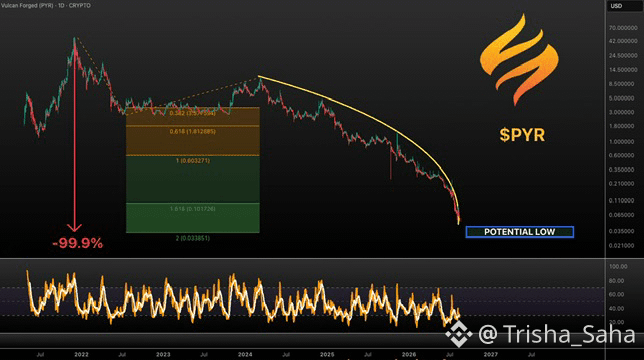Click the 100.00 oscillator axis value
Image resolution: width=644 pixels, height=360 pixels.
tap(618, 266)
